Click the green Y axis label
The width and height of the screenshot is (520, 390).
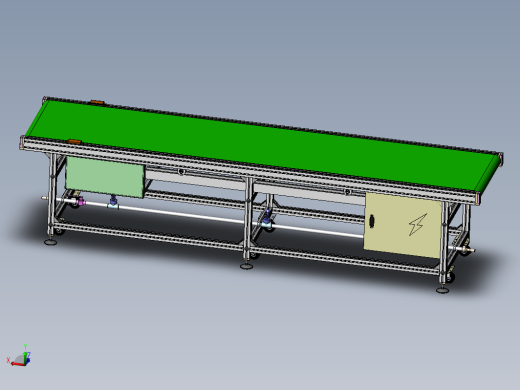pyautogui.click(x=25, y=347)
